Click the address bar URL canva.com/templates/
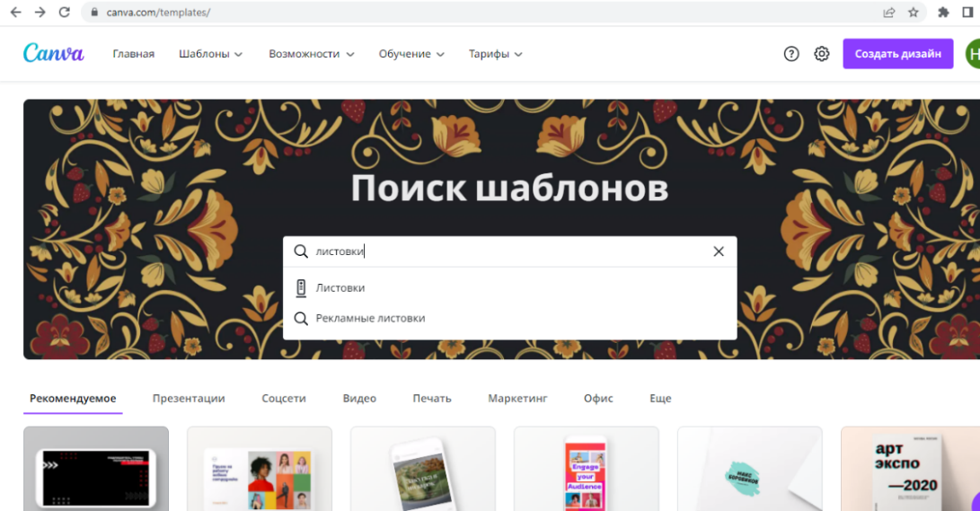Viewport: 980px width, 511px height. pyautogui.click(x=158, y=13)
